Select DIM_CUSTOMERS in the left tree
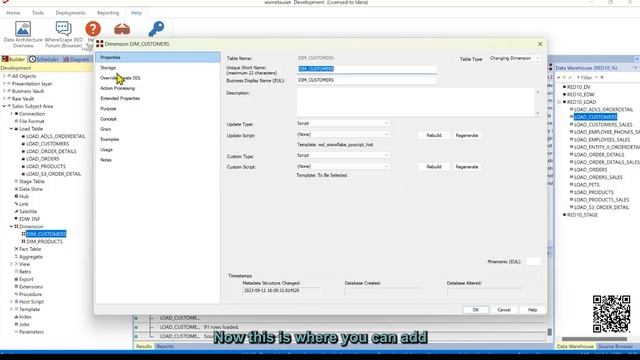640x360 pixels. [x=46, y=234]
